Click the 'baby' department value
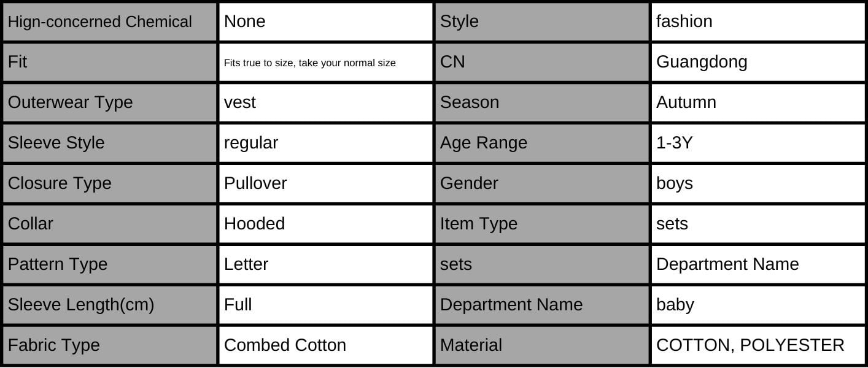The width and height of the screenshot is (868, 368). pyautogui.click(x=675, y=305)
